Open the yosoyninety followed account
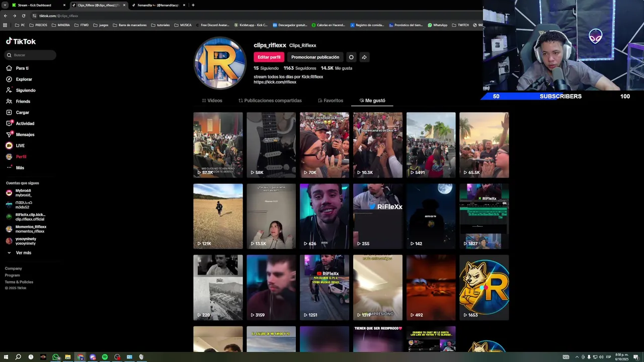644x362 pixels. (21, 241)
